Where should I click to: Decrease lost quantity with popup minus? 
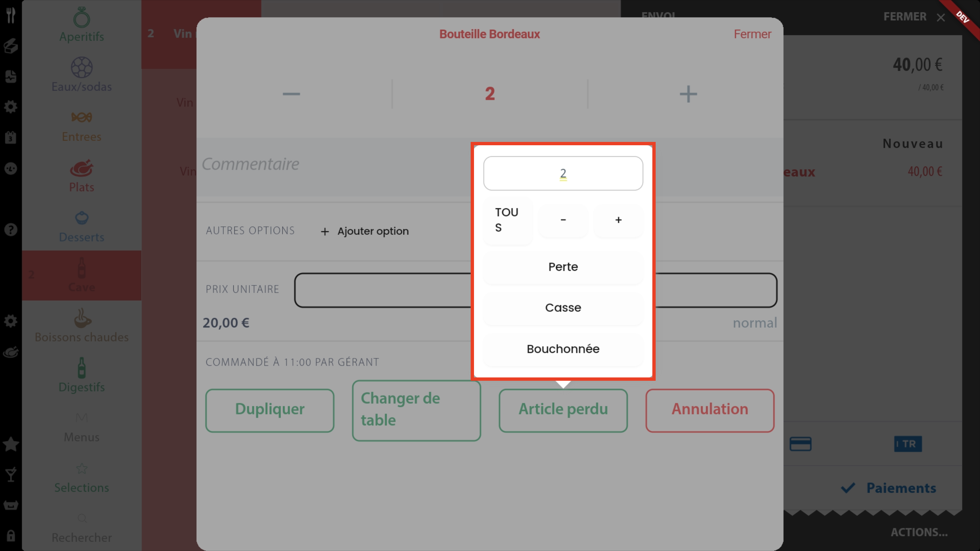click(x=563, y=220)
